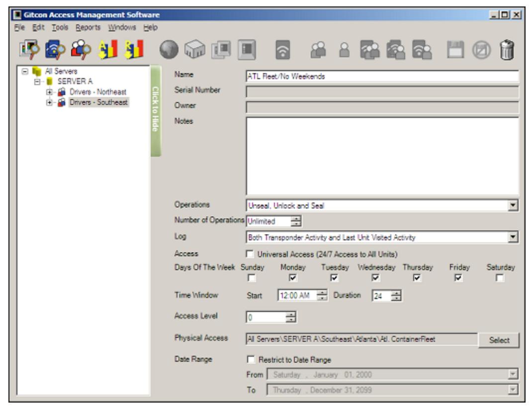532x410 pixels.
Task: Adjust the Access Level spinner arrows
Action: 291,318
